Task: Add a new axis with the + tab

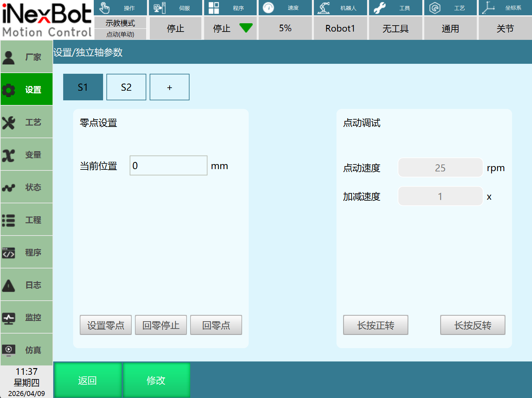Action: click(169, 87)
